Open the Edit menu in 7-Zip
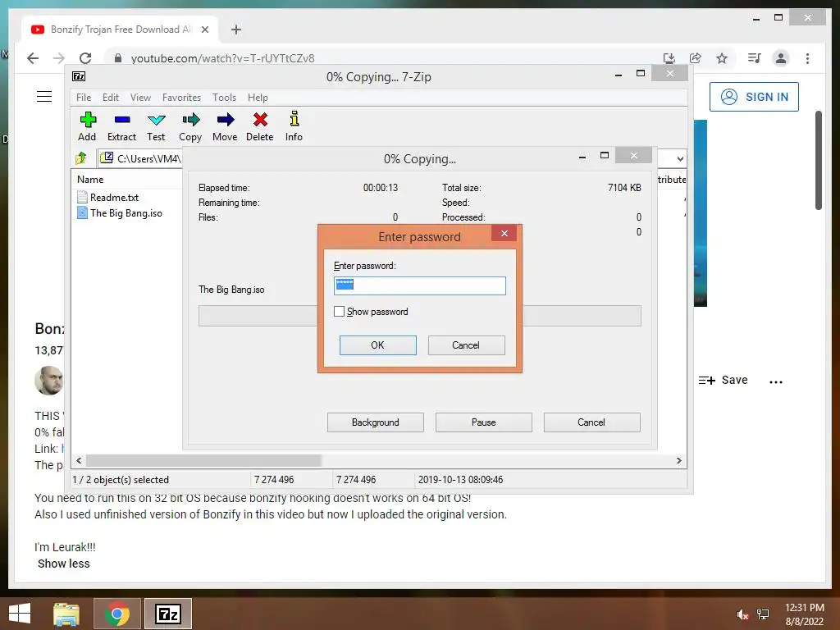The width and height of the screenshot is (840, 630). 111,98
